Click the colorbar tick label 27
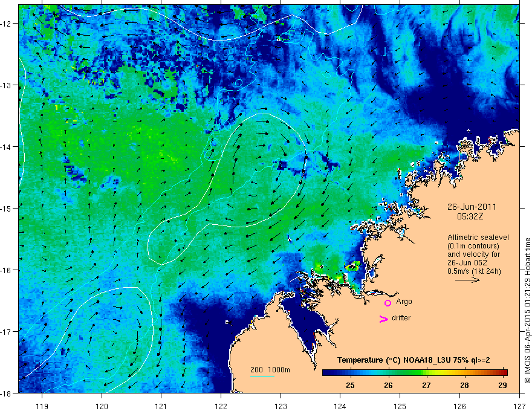This screenshot has height=411, width=532. click(426, 385)
